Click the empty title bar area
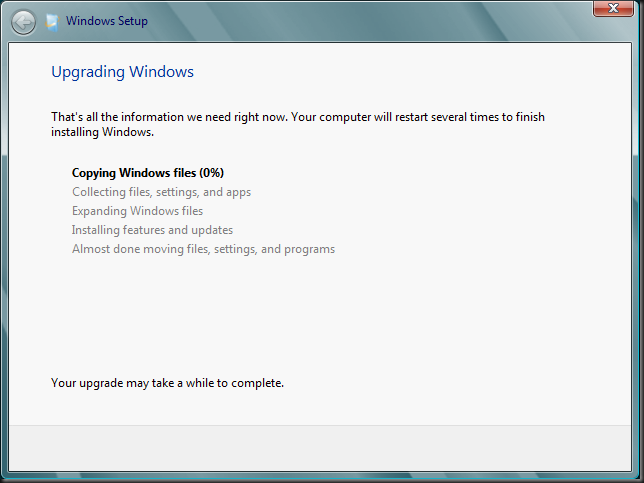This screenshot has height=483, width=644. tap(370, 21)
